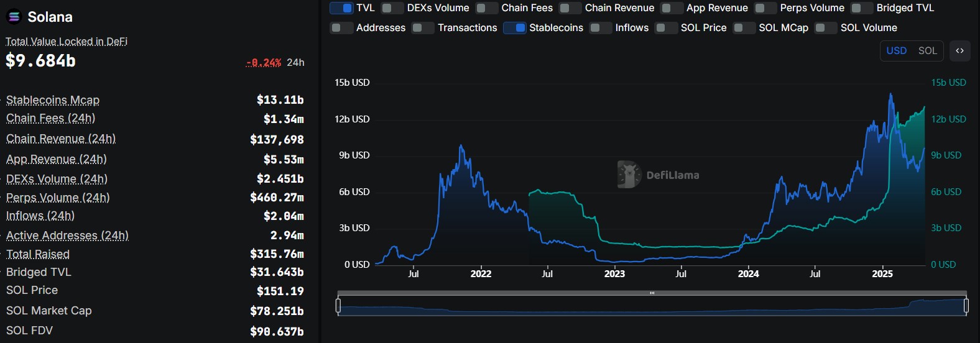Enable the Chain Fees series
Image resolution: width=980 pixels, height=343 pixels.
pyautogui.click(x=486, y=8)
